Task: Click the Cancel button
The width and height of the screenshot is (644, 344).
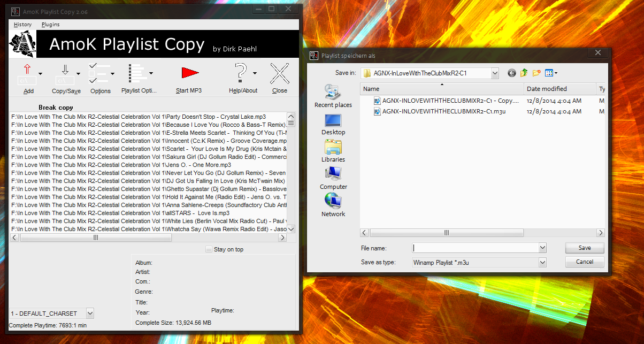Action: pyautogui.click(x=585, y=262)
